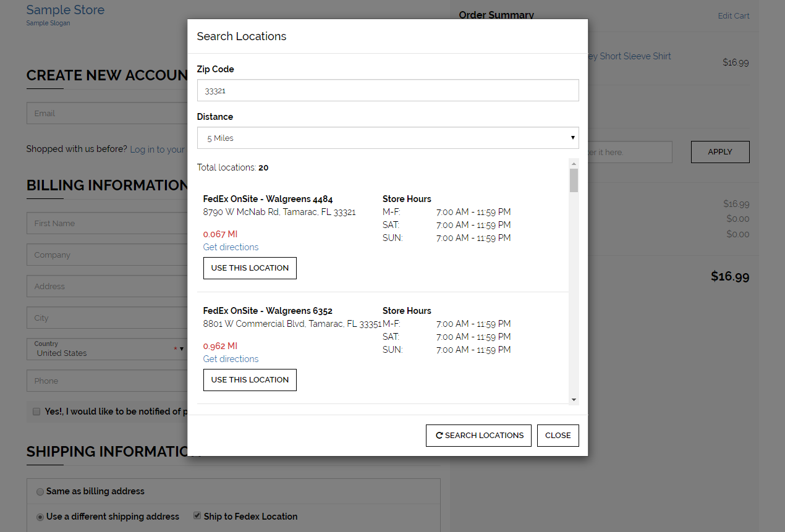The width and height of the screenshot is (785, 532).
Task: Click the Search Locations button
Action: pyautogui.click(x=478, y=436)
